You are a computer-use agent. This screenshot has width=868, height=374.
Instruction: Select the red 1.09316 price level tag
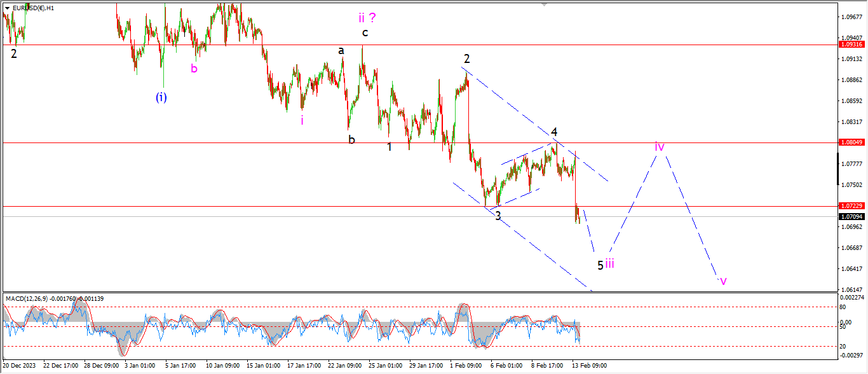(x=851, y=45)
